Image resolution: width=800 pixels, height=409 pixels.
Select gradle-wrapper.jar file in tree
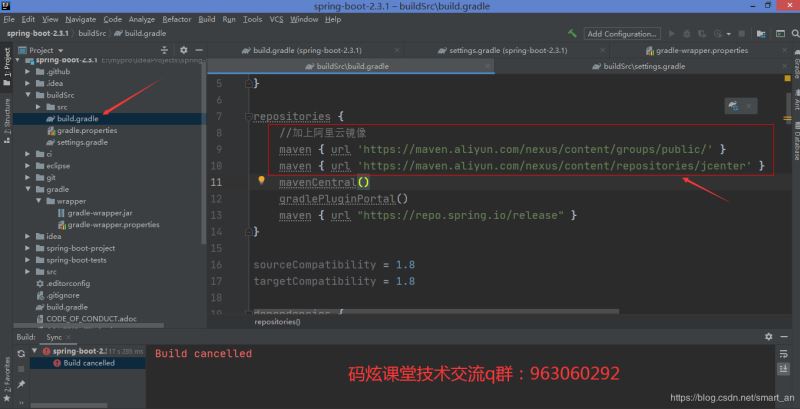[99, 213]
